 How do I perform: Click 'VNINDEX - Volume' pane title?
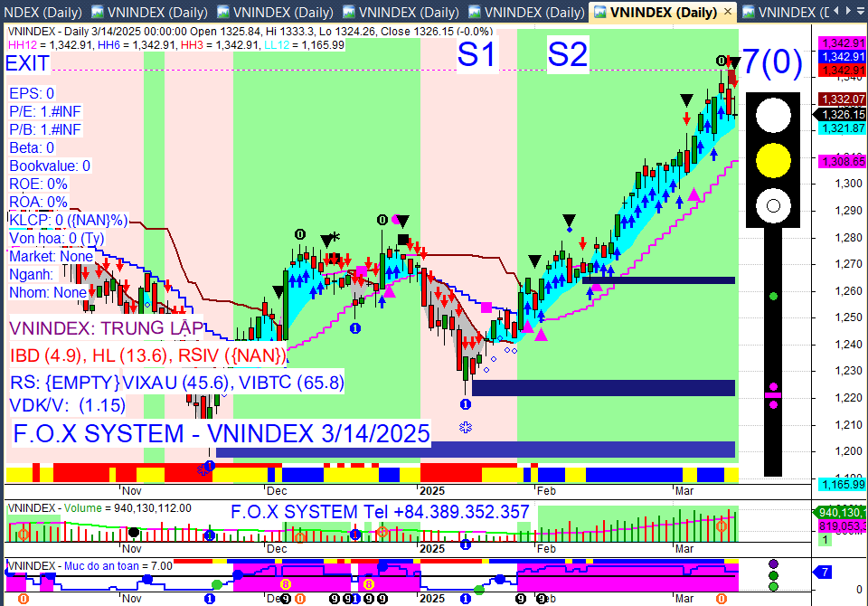click(x=55, y=508)
